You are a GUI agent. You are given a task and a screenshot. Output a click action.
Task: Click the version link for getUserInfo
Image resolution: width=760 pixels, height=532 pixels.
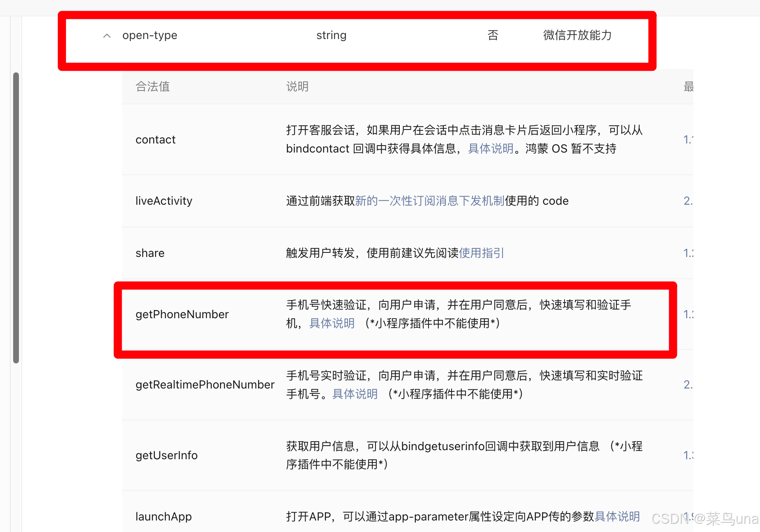[x=688, y=455]
